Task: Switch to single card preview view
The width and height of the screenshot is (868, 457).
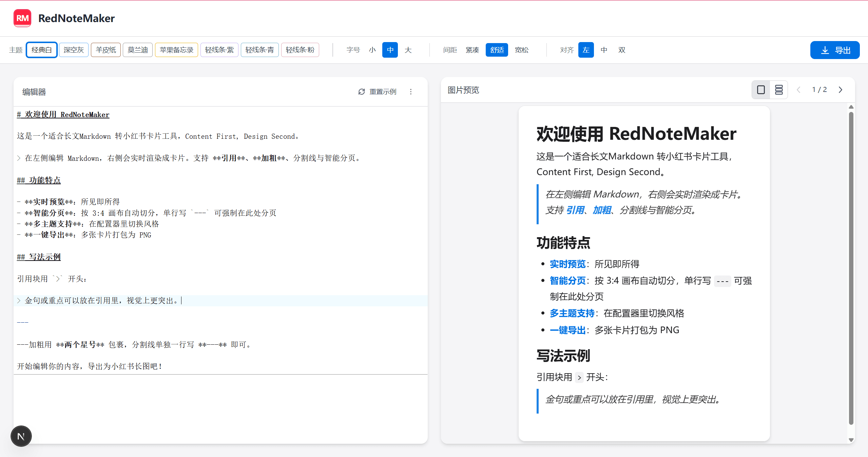Action: point(761,90)
